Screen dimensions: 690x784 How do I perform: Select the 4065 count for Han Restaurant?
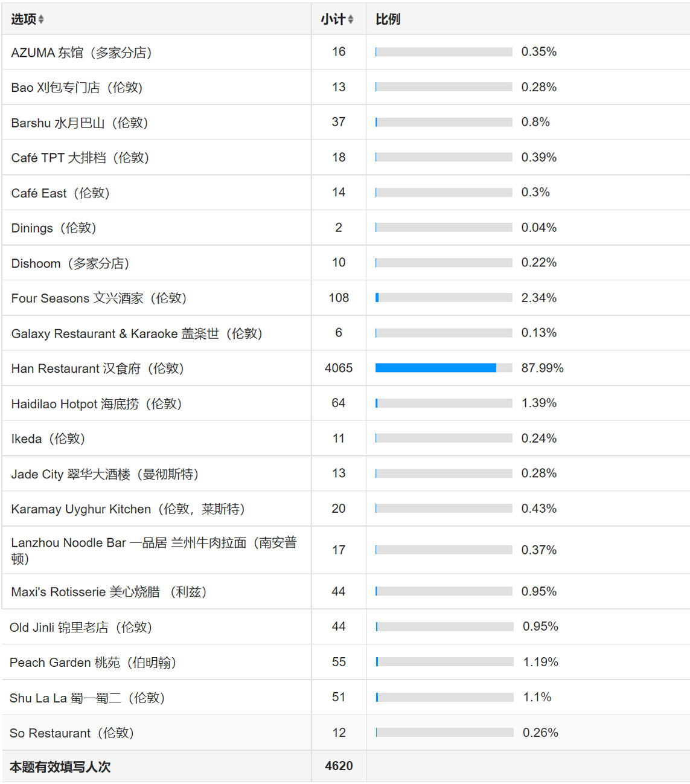click(x=339, y=368)
